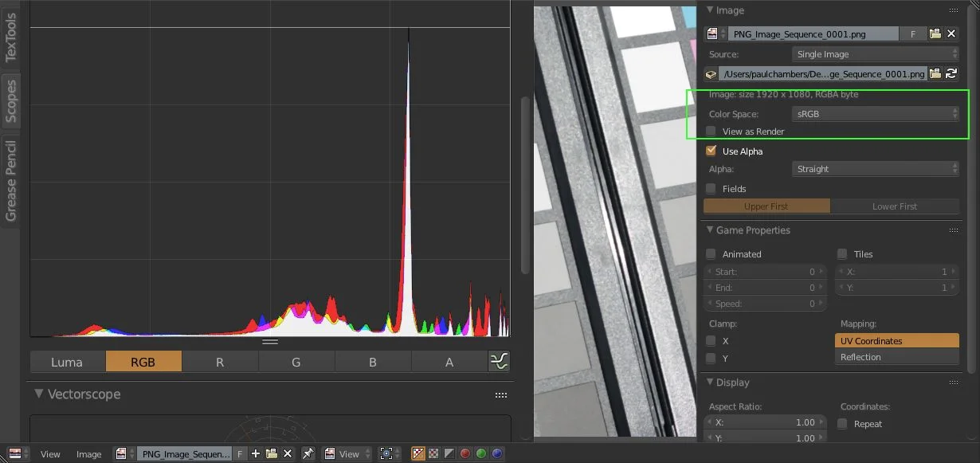Open the Image menu in header
This screenshot has width=980, height=463.
coord(88,453)
